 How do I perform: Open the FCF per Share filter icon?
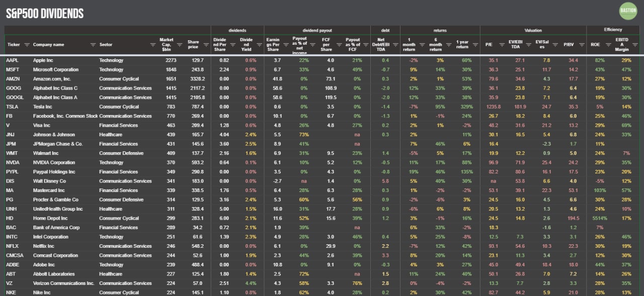coord(339,45)
